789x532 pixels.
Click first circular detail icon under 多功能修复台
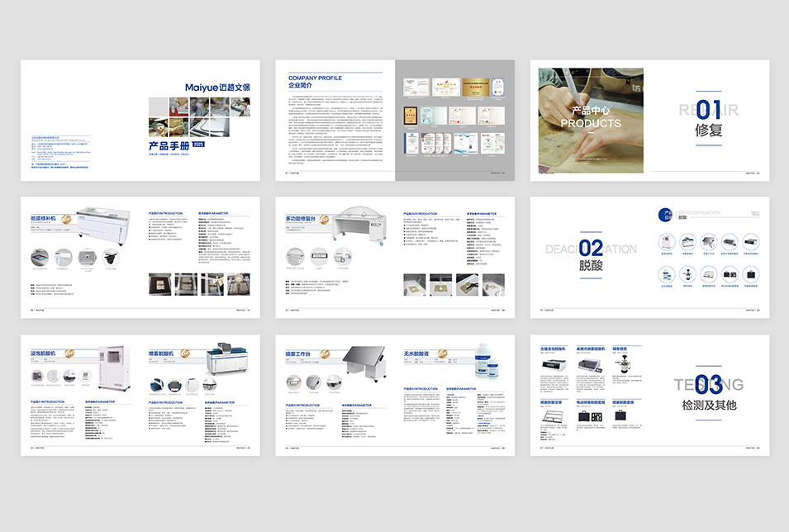[x=297, y=258]
